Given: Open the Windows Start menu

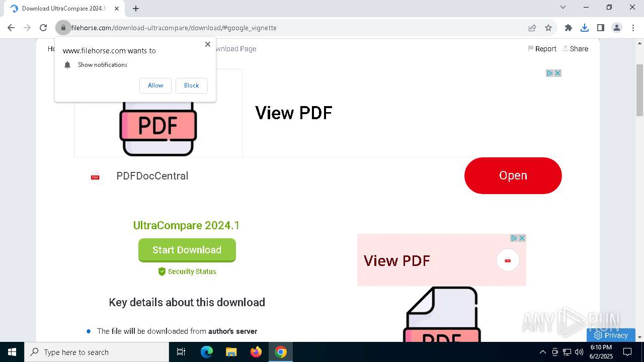Looking at the screenshot, I should 12,352.
